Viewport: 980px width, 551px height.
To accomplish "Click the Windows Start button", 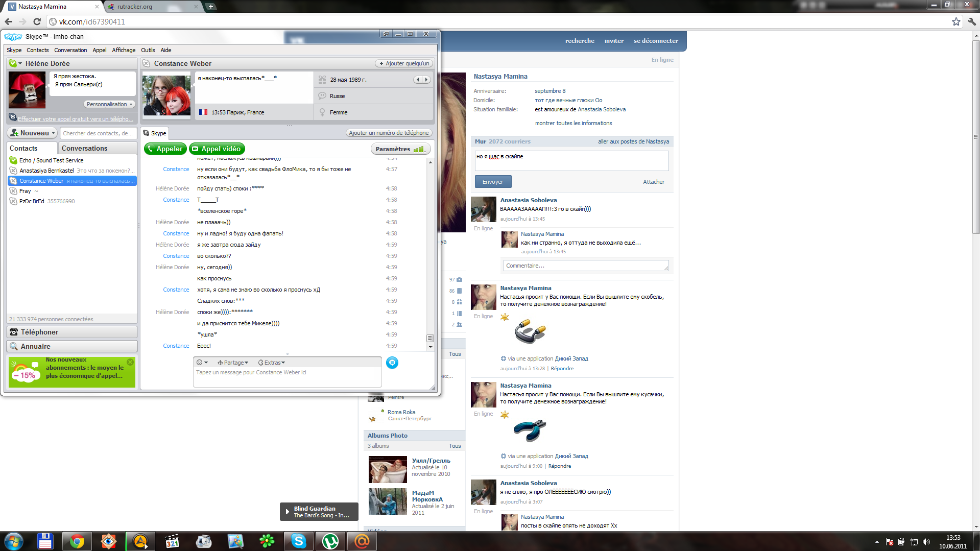I will pyautogui.click(x=14, y=541).
